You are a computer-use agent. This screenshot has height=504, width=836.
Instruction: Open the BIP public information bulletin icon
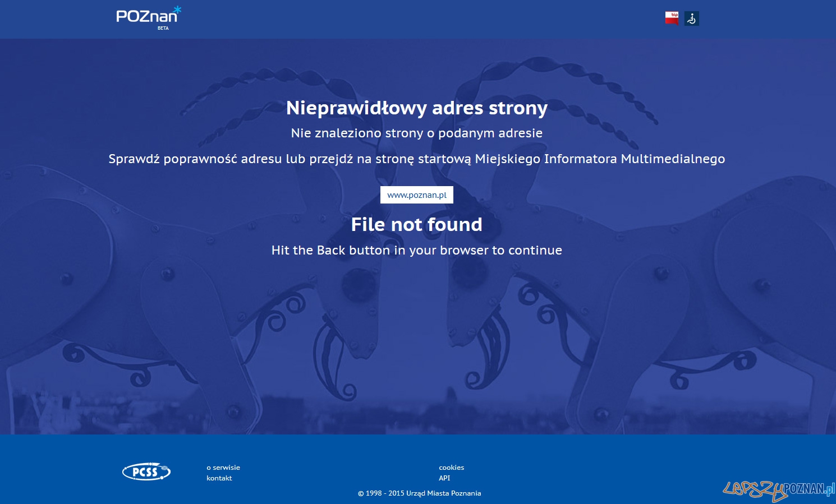click(x=672, y=18)
